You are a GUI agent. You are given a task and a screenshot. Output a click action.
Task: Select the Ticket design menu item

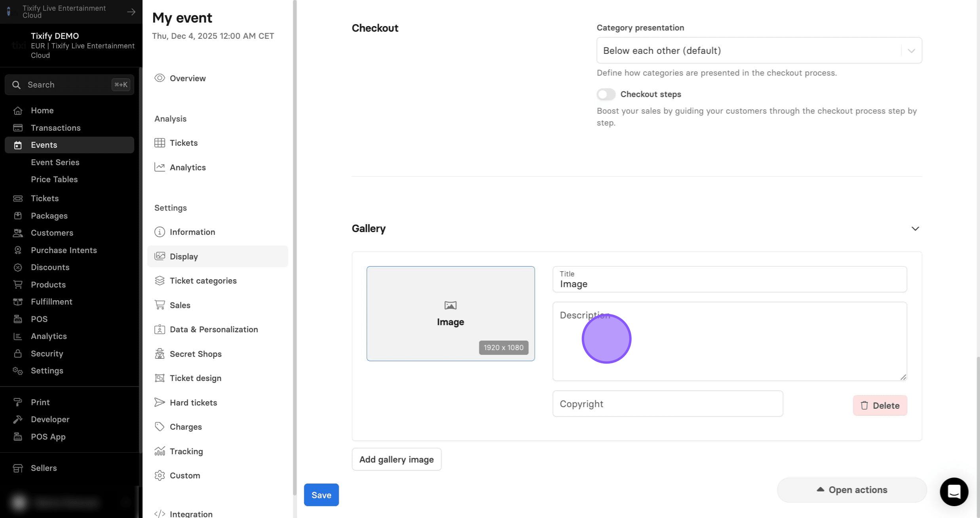[217, 378]
